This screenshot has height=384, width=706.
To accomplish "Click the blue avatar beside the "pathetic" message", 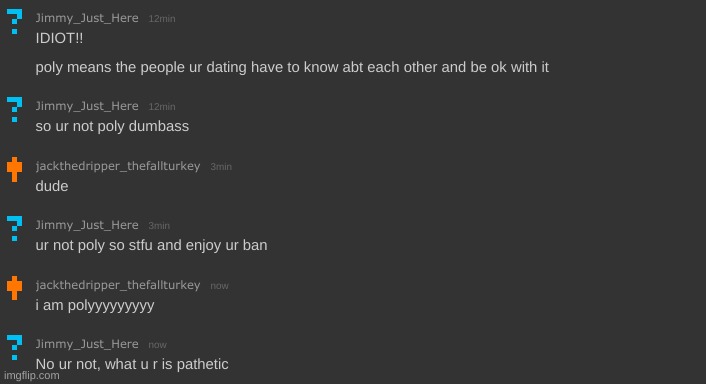I will click(x=14, y=347).
